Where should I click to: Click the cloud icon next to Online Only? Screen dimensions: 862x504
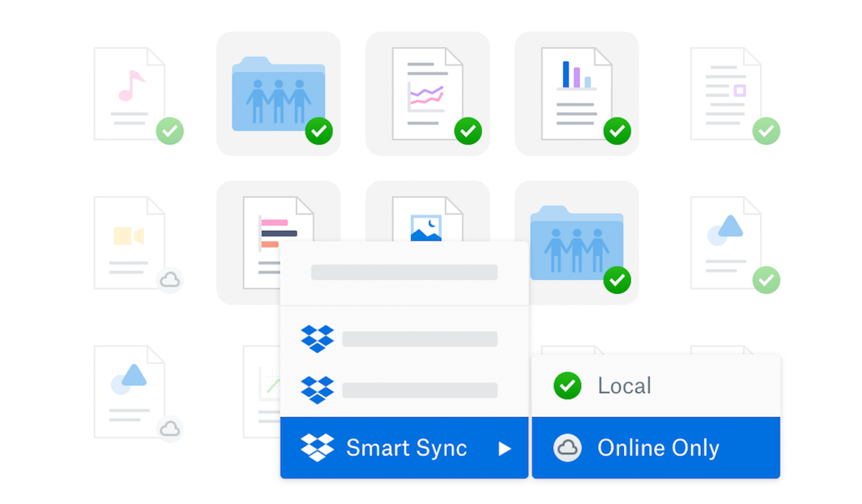click(x=567, y=448)
